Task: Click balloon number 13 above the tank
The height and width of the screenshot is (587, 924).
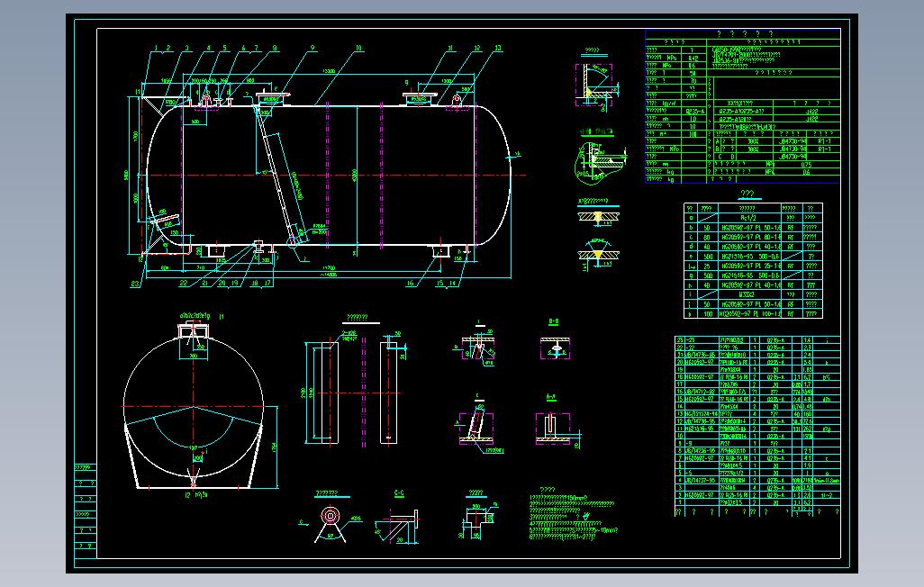Action: tap(498, 49)
